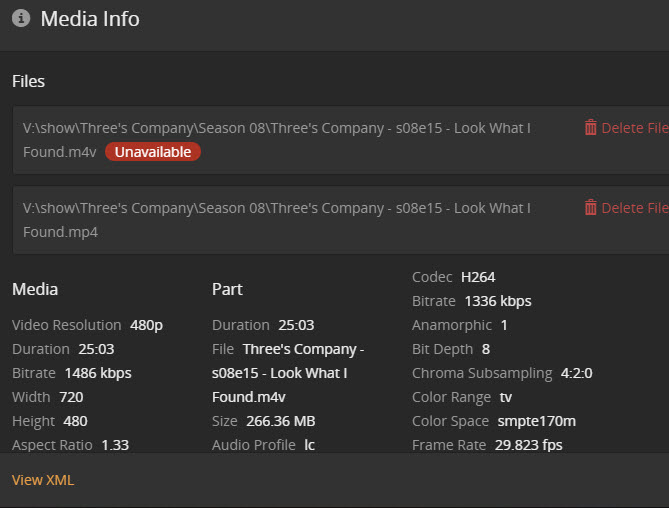Click trash icon for the unavailable .m4v file
This screenshot has width=669, height=508.
(591, 128)
